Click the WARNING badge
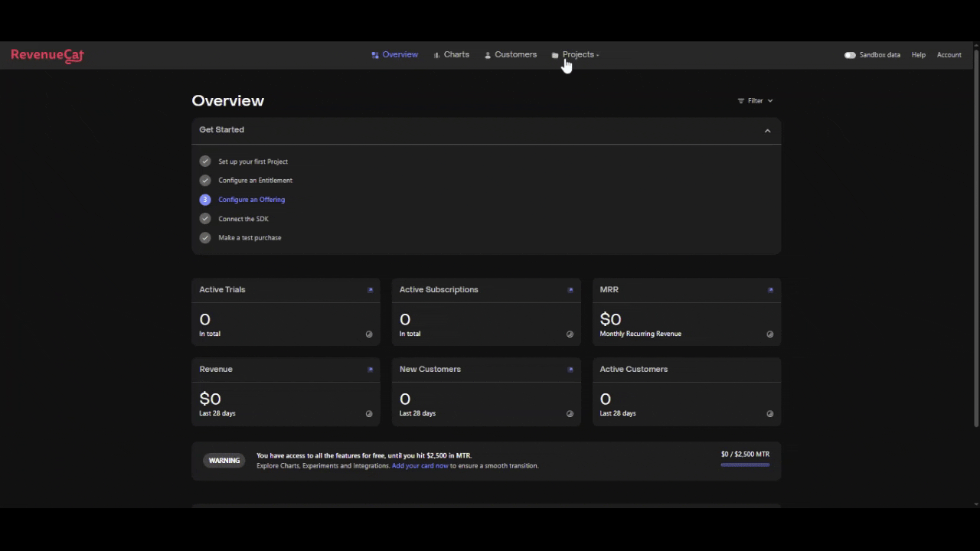 point(224,461)
